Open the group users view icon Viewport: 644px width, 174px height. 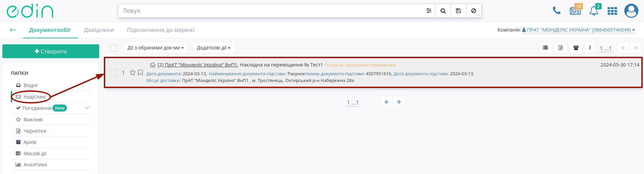pyautogui.click(x=576, y=48)
